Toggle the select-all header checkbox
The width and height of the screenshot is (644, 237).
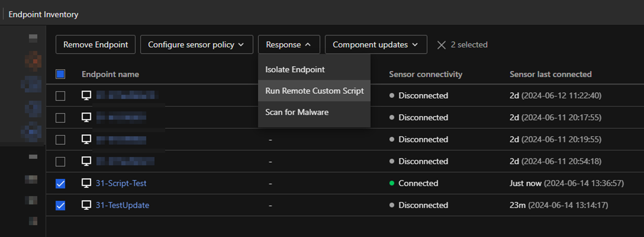click(x=60, y=74)
